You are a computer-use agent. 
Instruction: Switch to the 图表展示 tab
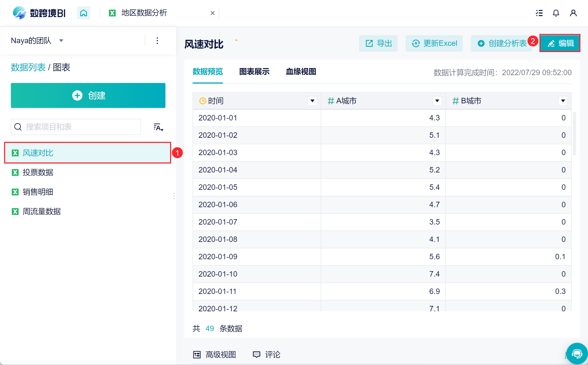(254, 72)
